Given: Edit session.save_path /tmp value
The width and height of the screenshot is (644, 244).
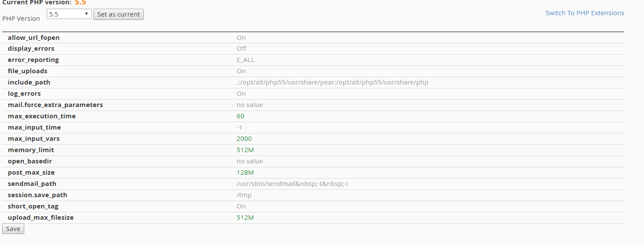Looking at the screenshot, I should tap(244, 195).
